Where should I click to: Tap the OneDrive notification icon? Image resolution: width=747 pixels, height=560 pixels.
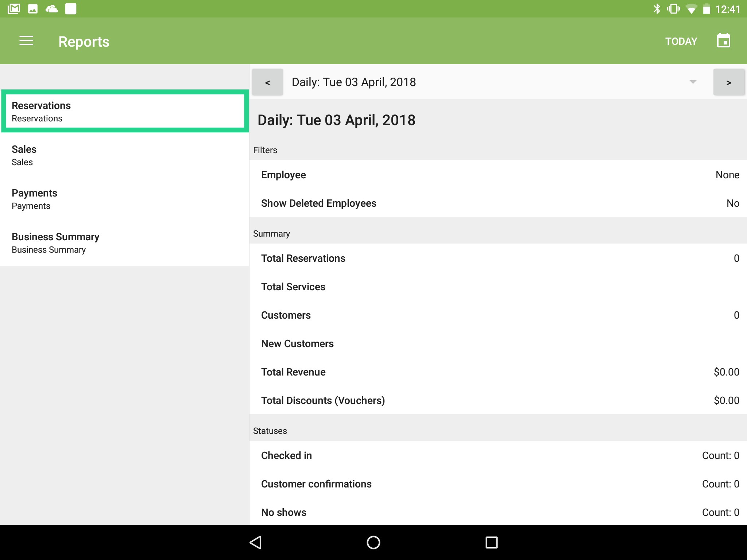pos(51,8)
